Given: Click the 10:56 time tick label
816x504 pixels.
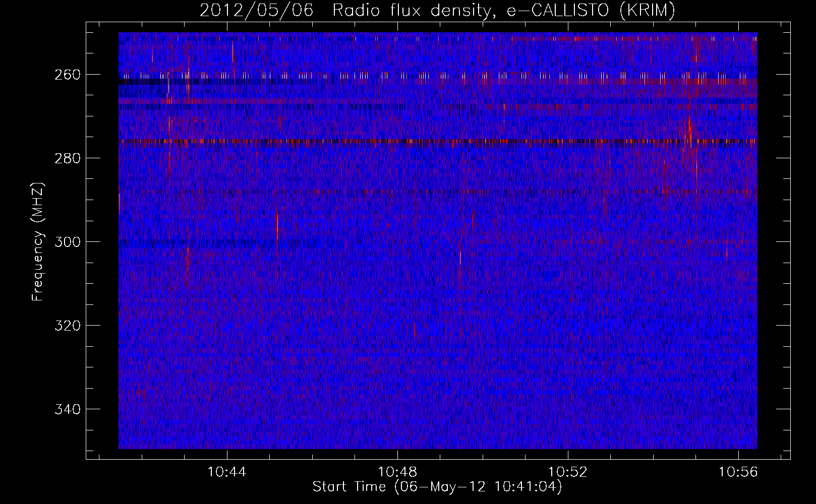Looking at the screenshot, I should tap(738, 472).
